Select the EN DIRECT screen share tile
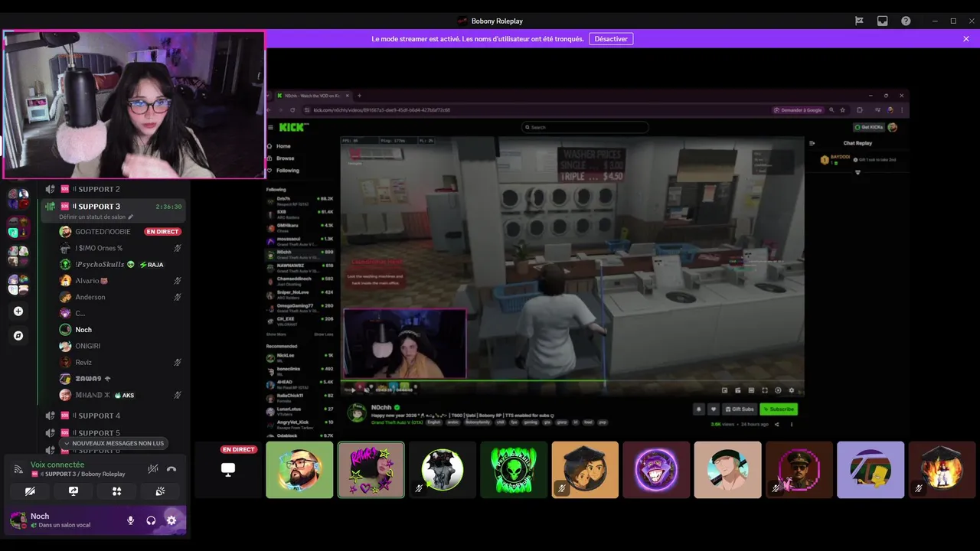The height and width of the screenshot is (551, 980). click(x=228, y=470)
